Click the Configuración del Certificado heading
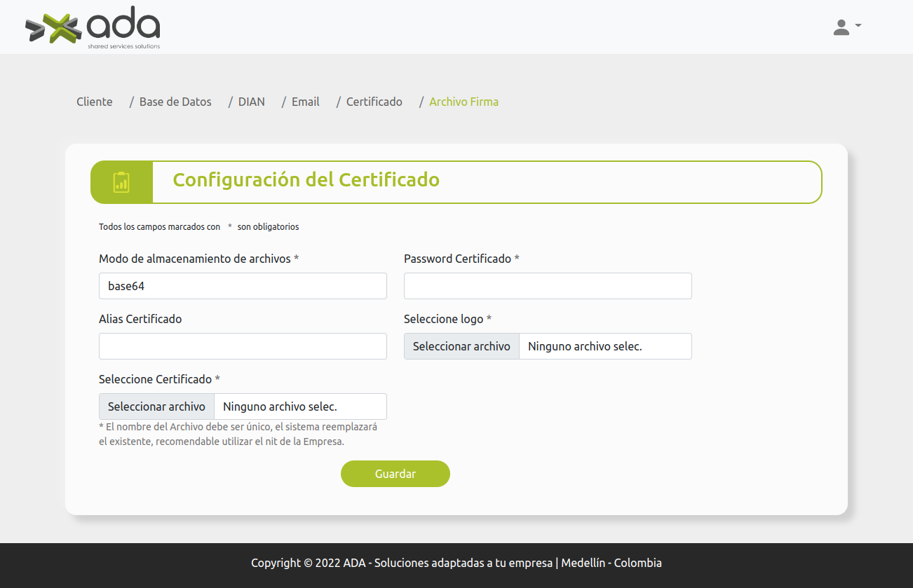This screenshot has height=588, width=913. (x=306, y=180)
